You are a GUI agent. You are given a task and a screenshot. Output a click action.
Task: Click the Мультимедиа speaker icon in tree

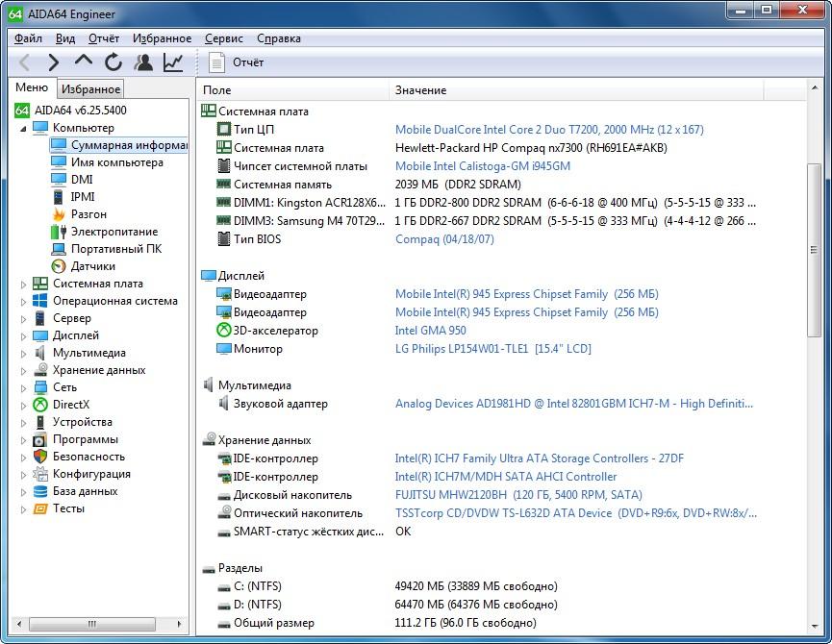39,353
